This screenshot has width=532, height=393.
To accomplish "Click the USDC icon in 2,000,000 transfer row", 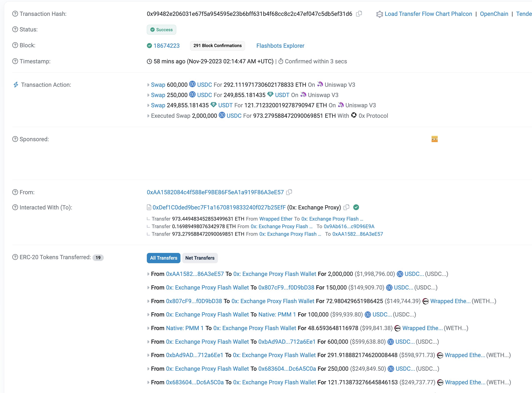I will pyautogui.click(x=400, y=274).
